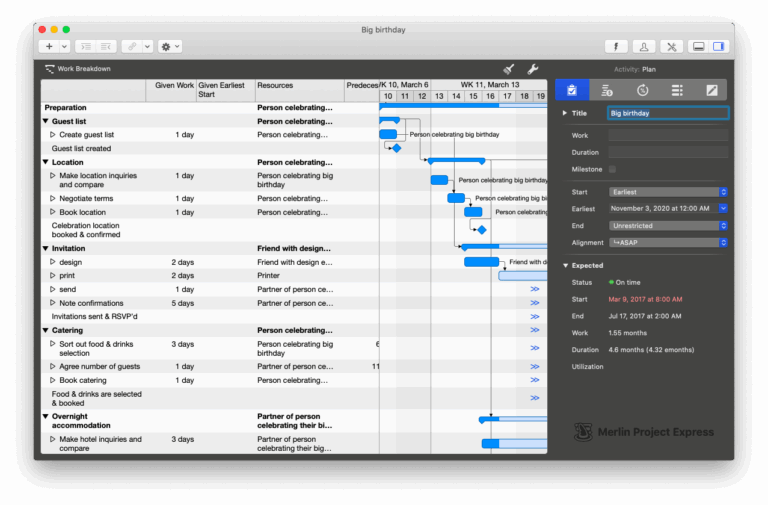Expand the Note confirmations task
768x505 pixels.
click(52, 303)
